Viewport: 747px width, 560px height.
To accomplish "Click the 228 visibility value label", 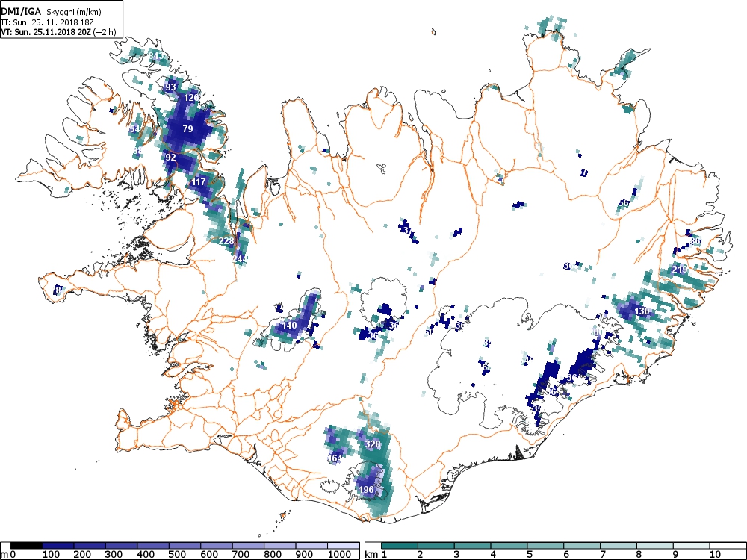I will click(x=226, y=241).
